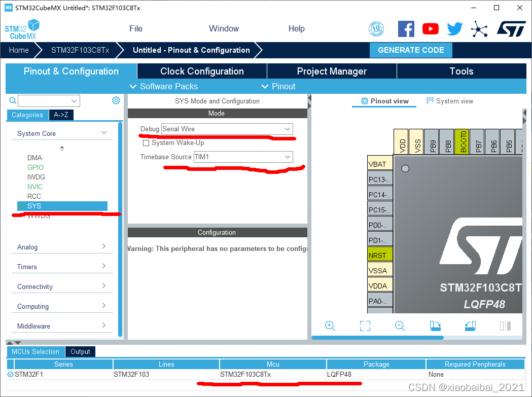Switch to Project Manager tab
The width and height of the screenshot is (532, 397).
point(332,71)
